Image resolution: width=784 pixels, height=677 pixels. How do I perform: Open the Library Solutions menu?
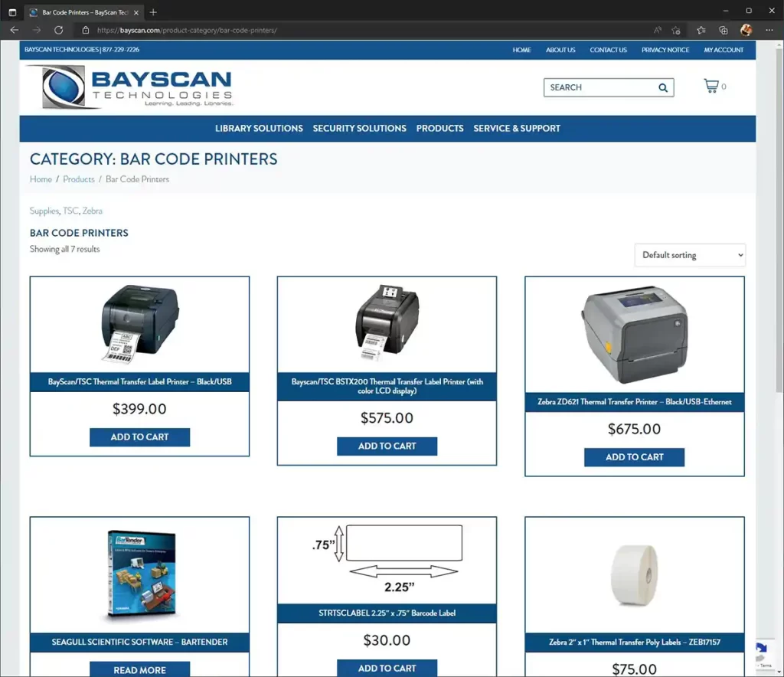[x=259, y=129]
